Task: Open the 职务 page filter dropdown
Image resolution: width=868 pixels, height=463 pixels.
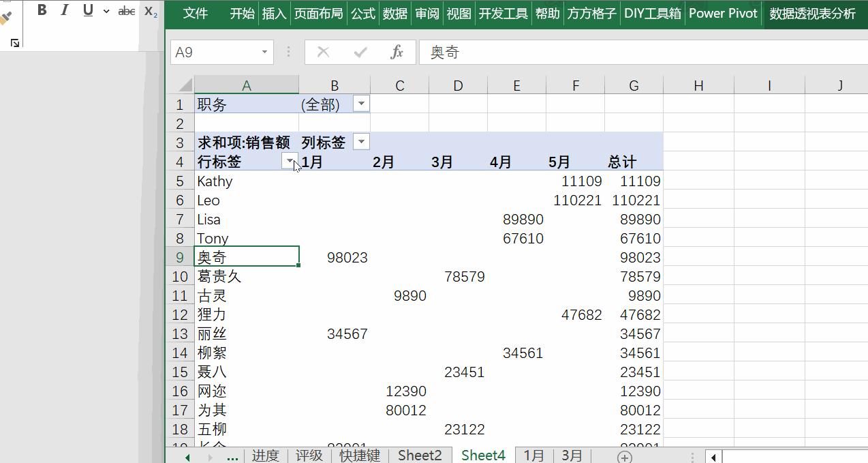Action: tap(361, 103)
